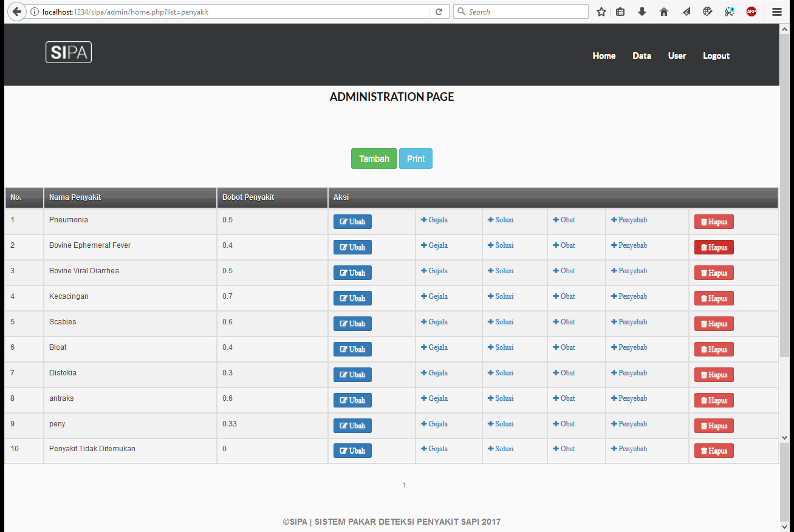Click the browser home icon
794x532 pixels.
(x=663, y=12)
